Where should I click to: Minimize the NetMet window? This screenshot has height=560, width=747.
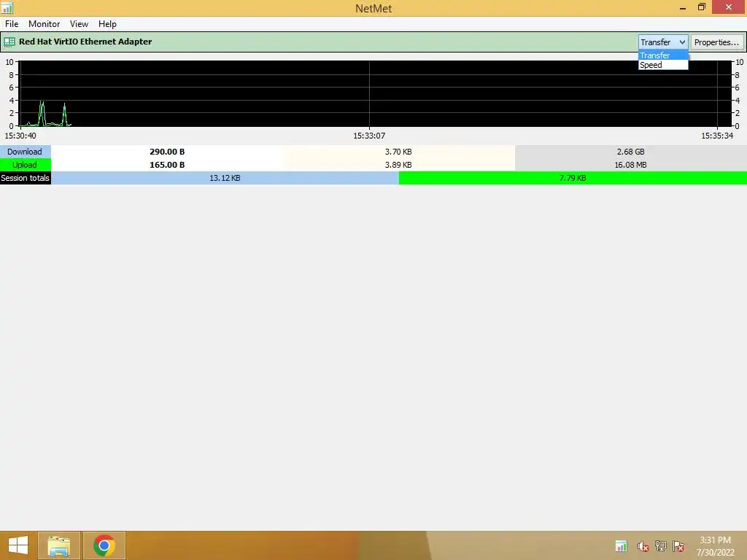(683, 7)
